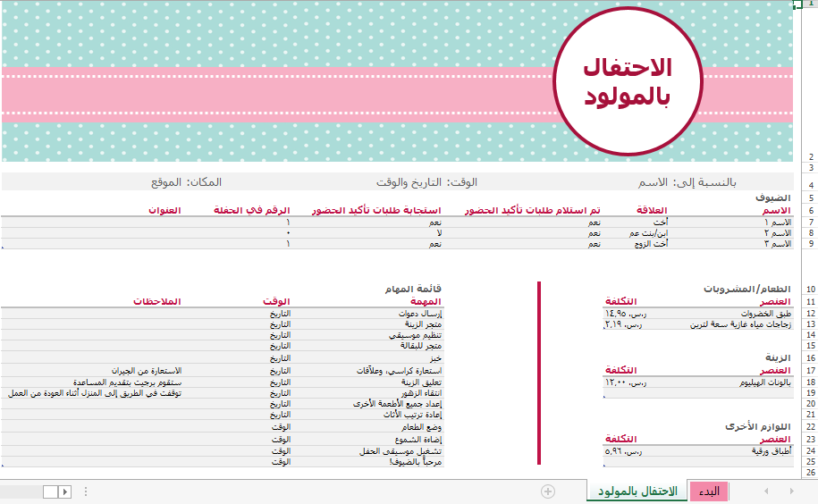Add a new sheet with the plus icon
This screenshot has width=818, height=504.
coord(548,491)
